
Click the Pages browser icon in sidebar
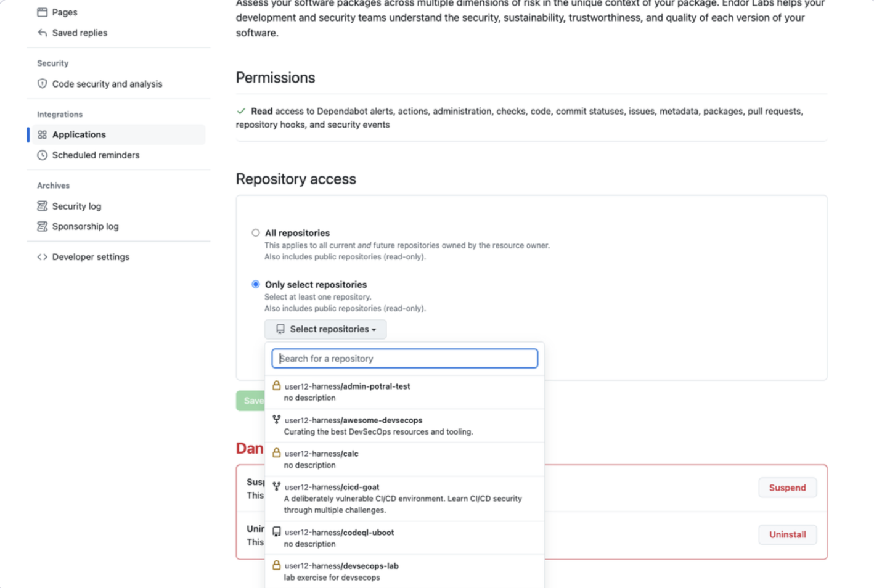click(42, 12)
